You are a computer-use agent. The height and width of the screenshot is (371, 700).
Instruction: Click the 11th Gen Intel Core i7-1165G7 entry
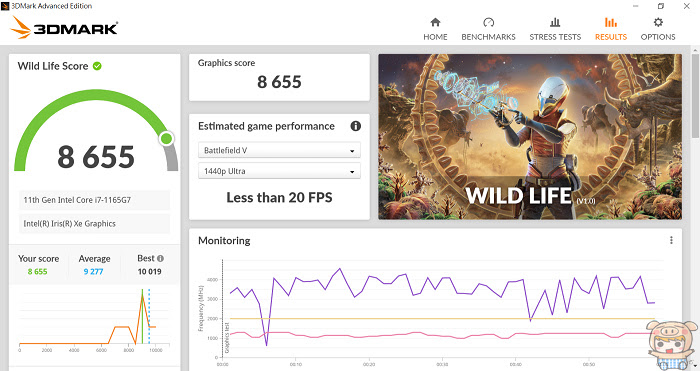point(94,200)
